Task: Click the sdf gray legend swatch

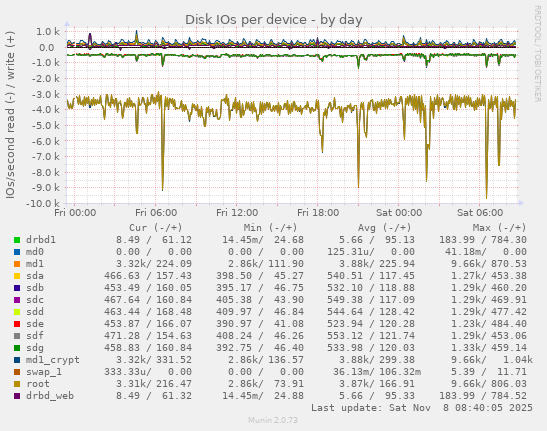Action: [17, 336]
